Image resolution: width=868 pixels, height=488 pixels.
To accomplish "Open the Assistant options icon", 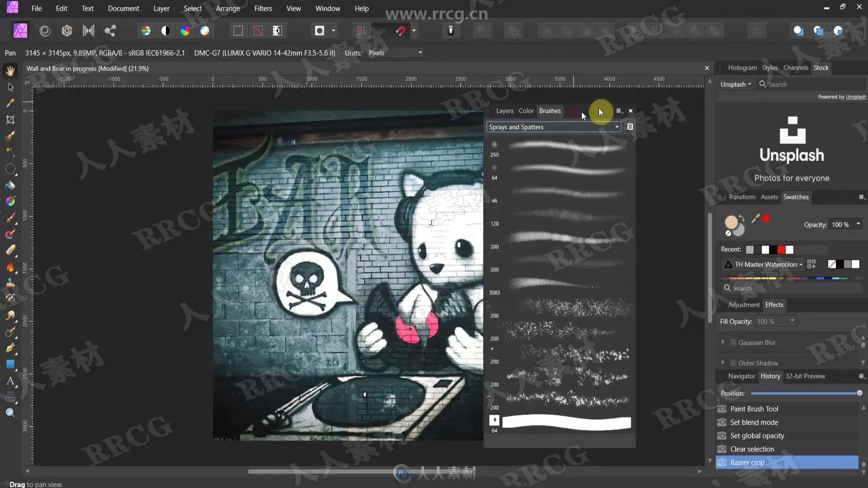I will coord(451,31).
